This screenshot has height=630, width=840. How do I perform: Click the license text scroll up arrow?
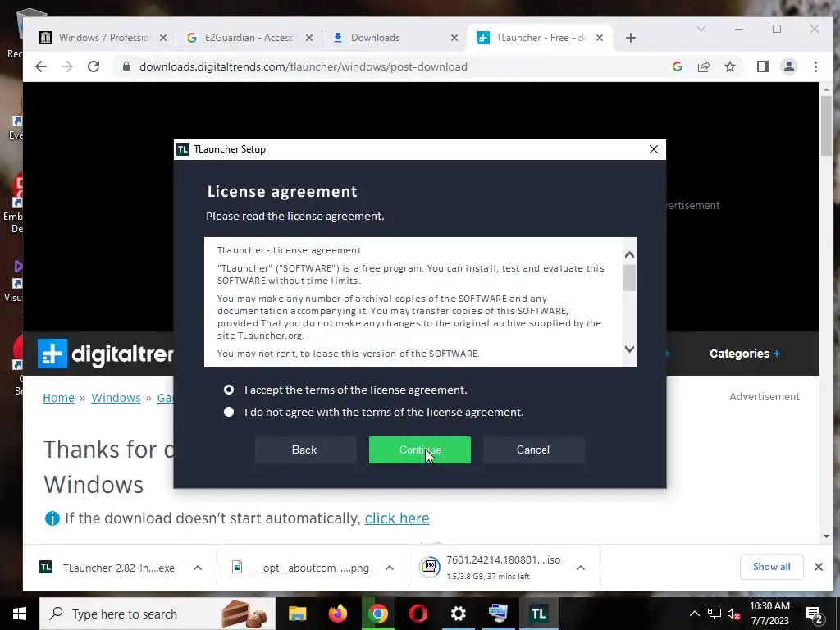(629, 254)
